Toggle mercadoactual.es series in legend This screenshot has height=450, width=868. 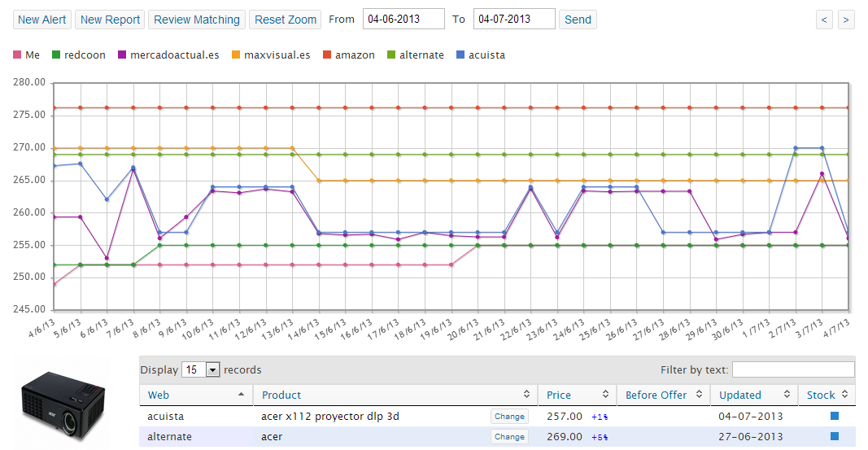[168, 55]
